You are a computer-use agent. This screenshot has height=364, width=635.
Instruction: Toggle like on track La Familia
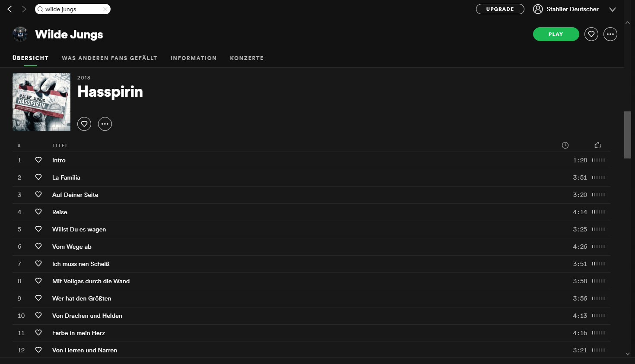coord(38,177)
